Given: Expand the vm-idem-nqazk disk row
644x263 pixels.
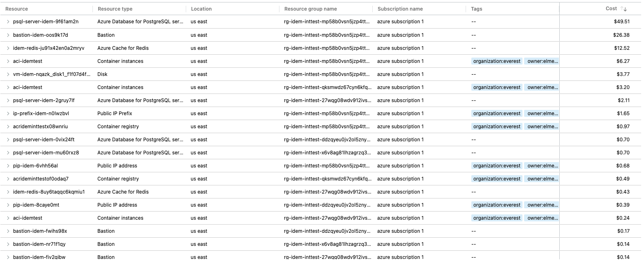Looking at the screenshot, I should 7,74.
